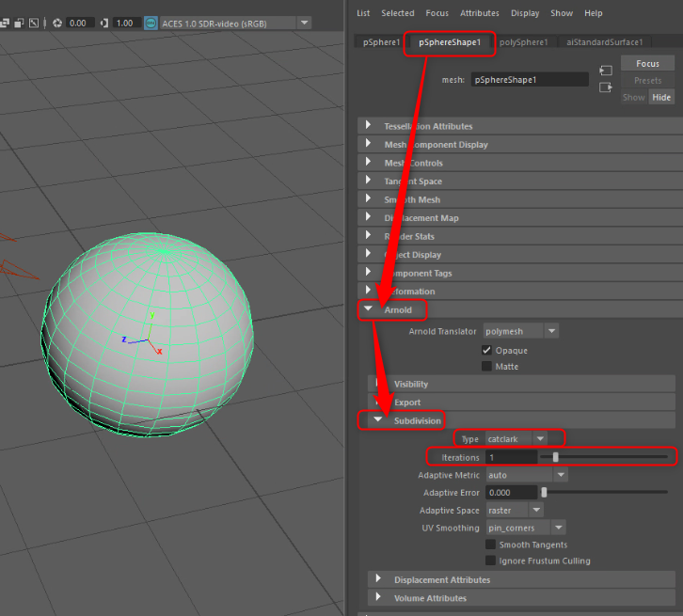Switch to the aiStandardSurface1 tab
The width and height of the screenshot is (683, 616).
[604, 42]
